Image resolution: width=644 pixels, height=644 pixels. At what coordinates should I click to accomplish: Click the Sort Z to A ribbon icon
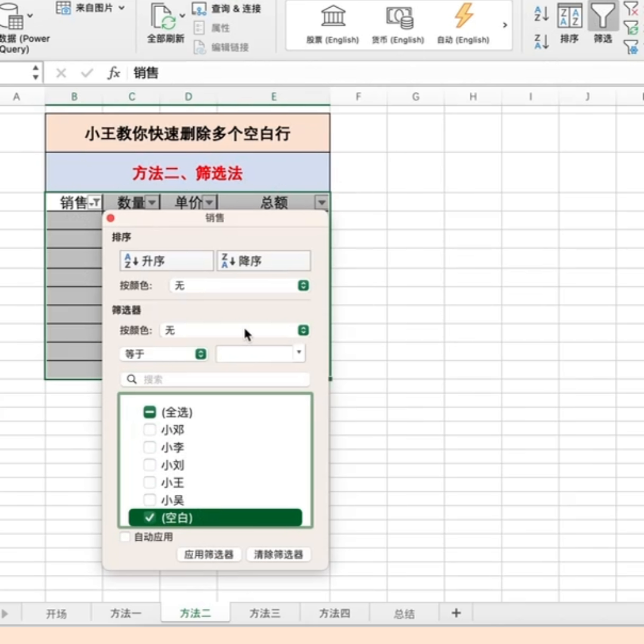pyautogui.click(x=541, y=42)
